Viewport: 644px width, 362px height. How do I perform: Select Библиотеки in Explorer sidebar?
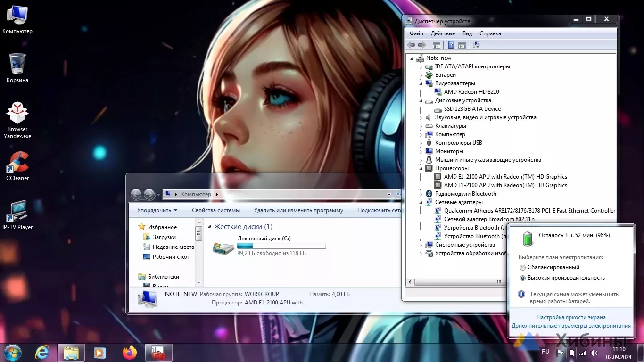pos(164,277)
